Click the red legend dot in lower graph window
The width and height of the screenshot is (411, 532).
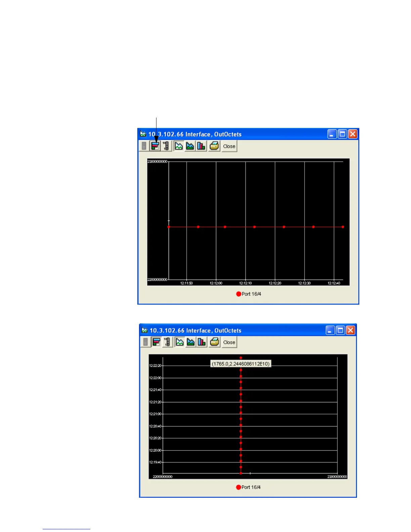(x=238, y=487)
